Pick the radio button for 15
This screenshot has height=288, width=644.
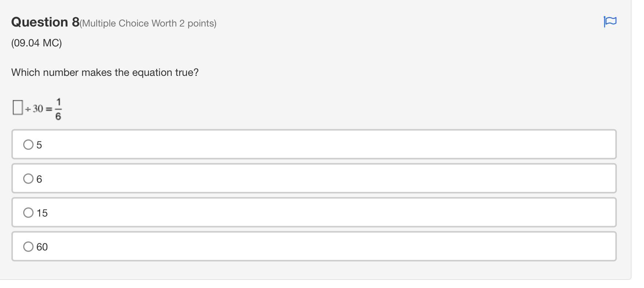tap(28, 213)
